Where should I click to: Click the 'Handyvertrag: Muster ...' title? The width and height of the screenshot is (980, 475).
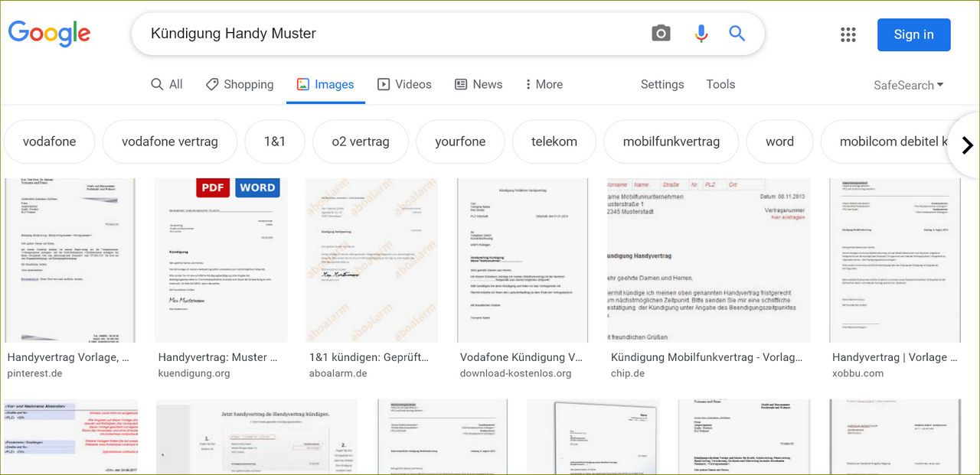coord(218,357)
